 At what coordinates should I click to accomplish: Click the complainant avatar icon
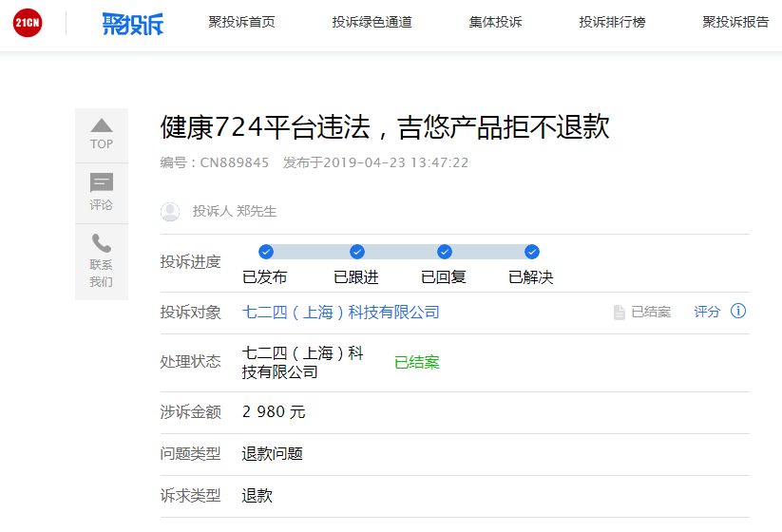tap(170, 212)
